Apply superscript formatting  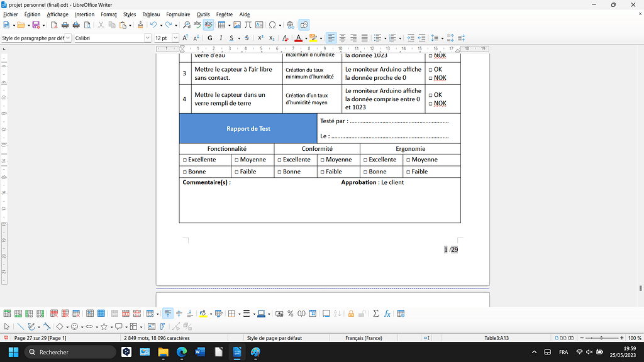pos(260,38)
